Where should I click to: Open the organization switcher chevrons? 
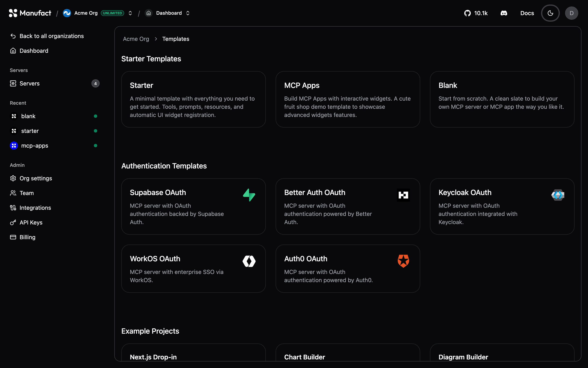[130, 13]
